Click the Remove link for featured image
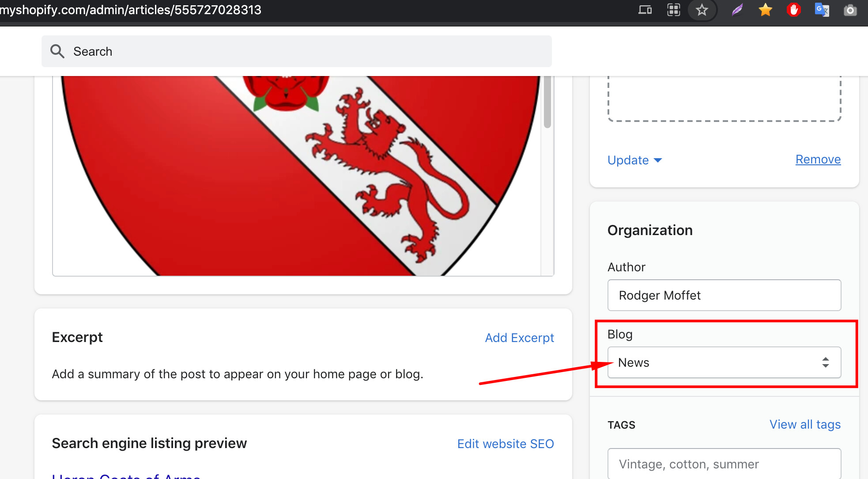This screenshot has height=479, width=868. click(x=818, y=159)
